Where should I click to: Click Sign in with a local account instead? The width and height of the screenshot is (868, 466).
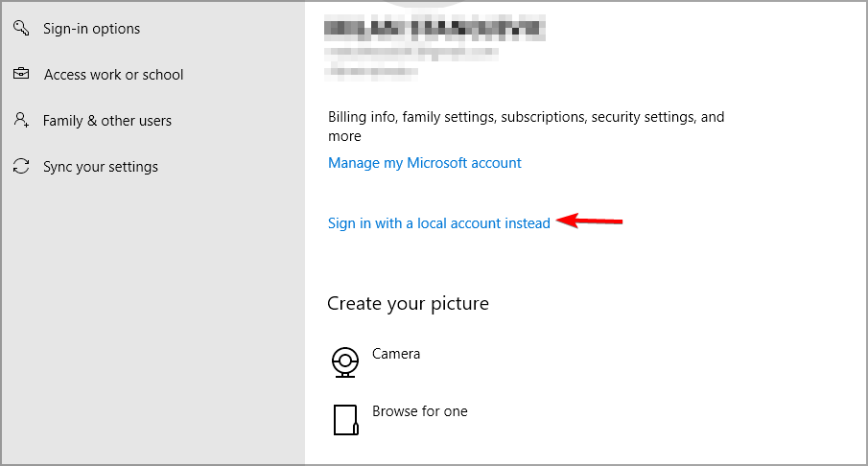click(439, 223)
